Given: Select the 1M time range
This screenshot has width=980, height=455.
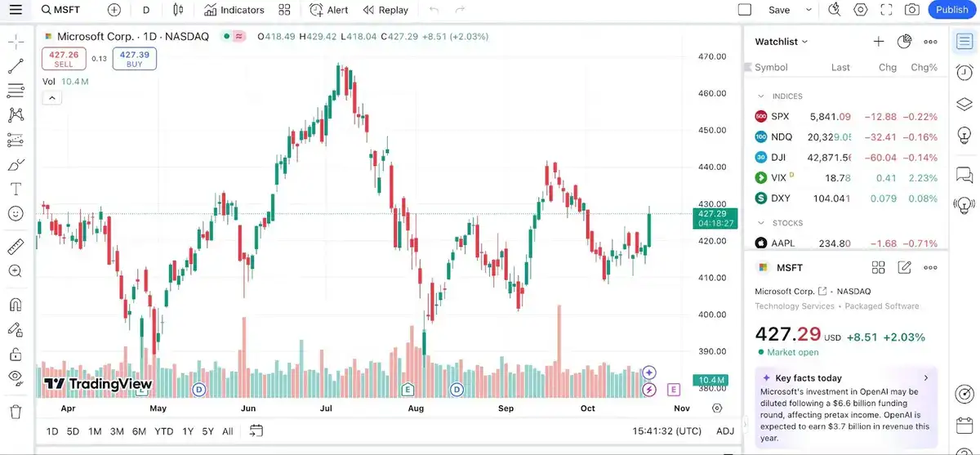Looking at the screenshot, I should (x=95, y=431).
